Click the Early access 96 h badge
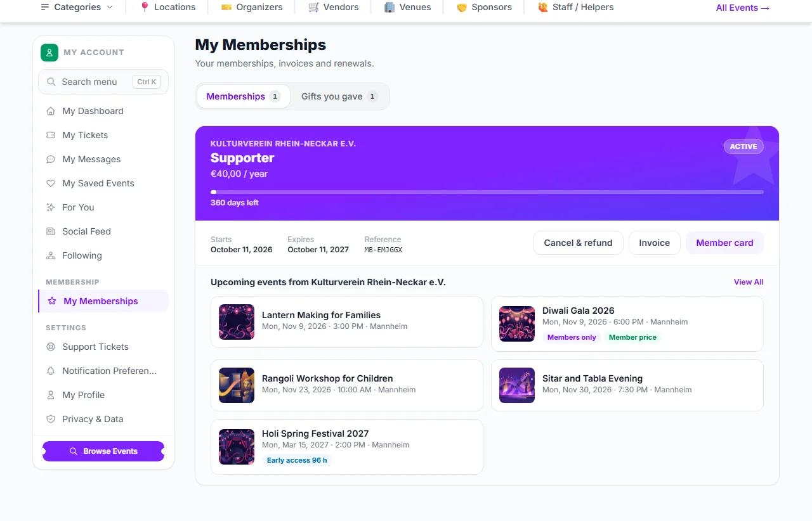 click(x=297, y=460)
